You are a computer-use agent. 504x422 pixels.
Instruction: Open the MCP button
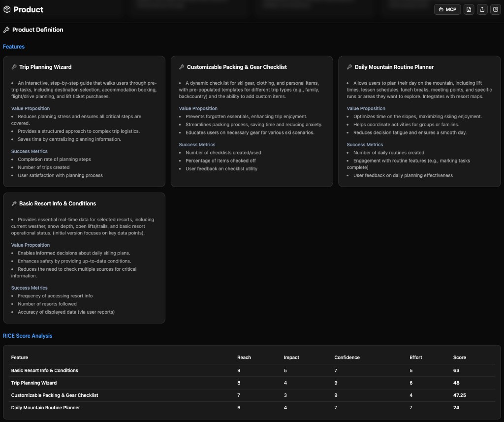447,9
